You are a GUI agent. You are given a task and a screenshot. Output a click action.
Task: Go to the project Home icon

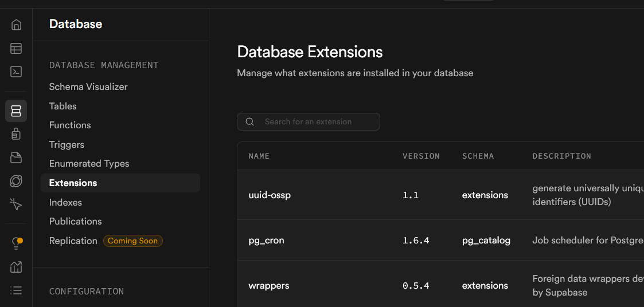16,25
